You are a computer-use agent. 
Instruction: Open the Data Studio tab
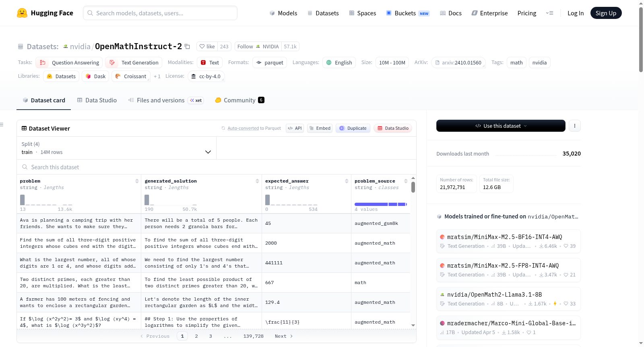tap(97, 100)
